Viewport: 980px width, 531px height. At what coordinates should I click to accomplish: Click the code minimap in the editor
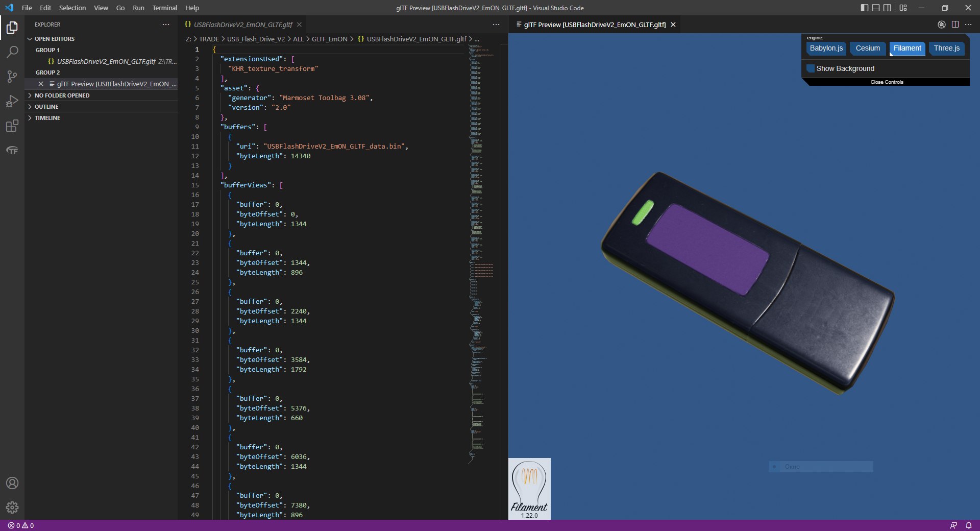pos(481,254)
